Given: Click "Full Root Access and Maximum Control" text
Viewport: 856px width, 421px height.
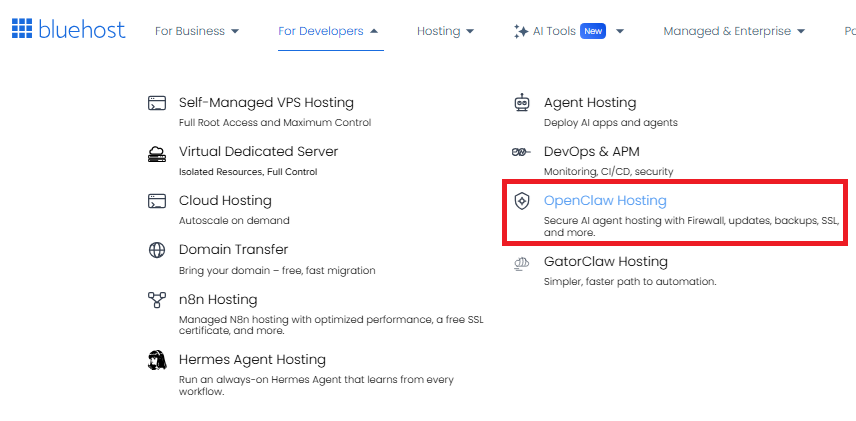Looking at the screenshot, I should [275, 123].
